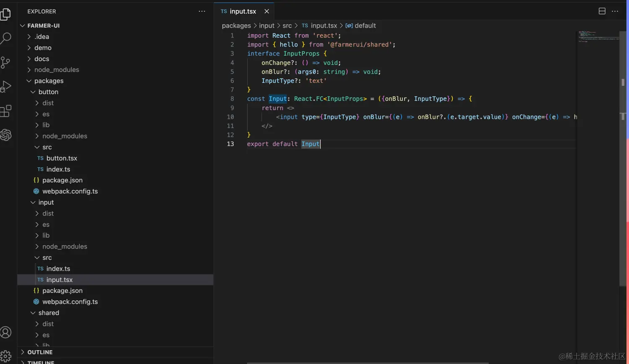The width and height of the screenshot is (629, 364).
Task: Open Explorer views and more actions menu
Action: pyautogui.click(x=202, y=11)
